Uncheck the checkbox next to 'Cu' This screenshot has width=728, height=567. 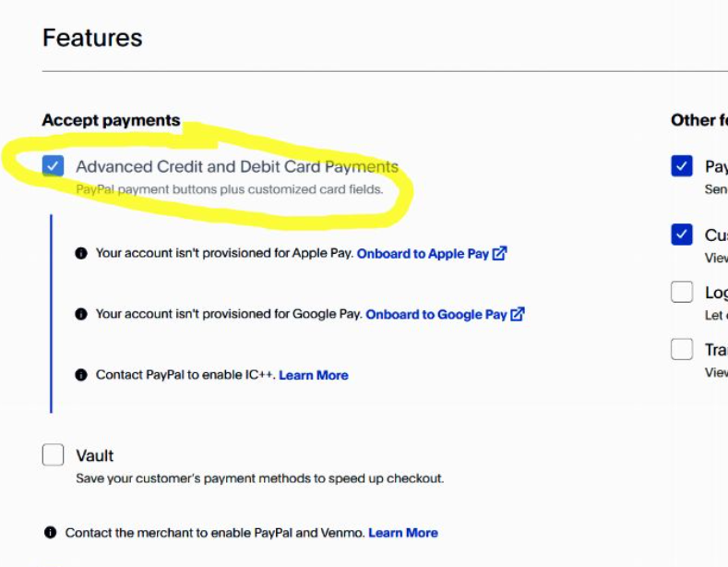tap(682, 235)
